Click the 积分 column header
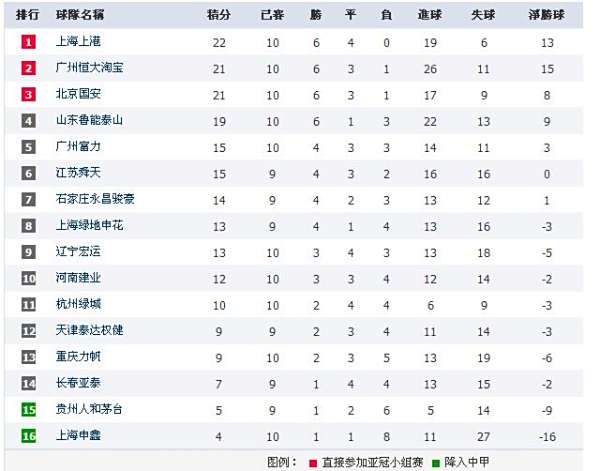Screen dimensions: 600x471 click(218, 15)
